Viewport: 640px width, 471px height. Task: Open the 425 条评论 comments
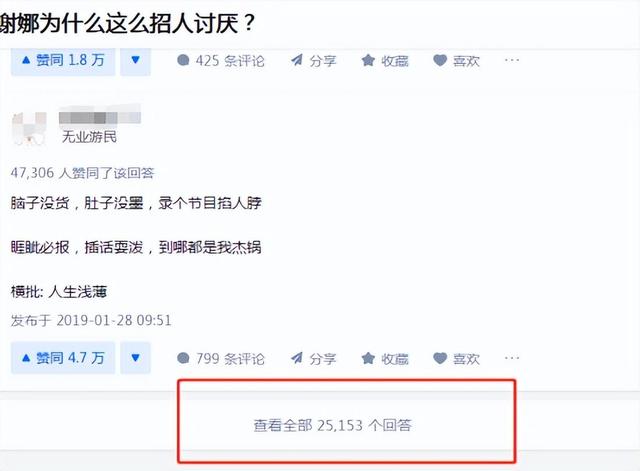(x=220, y=61)
